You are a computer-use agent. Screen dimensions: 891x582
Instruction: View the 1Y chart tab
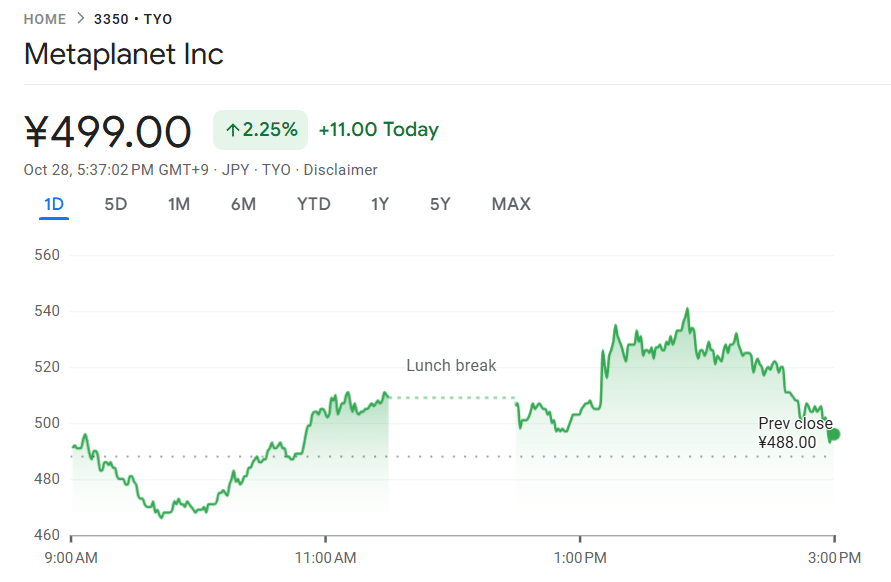click(x=379, y=204)
